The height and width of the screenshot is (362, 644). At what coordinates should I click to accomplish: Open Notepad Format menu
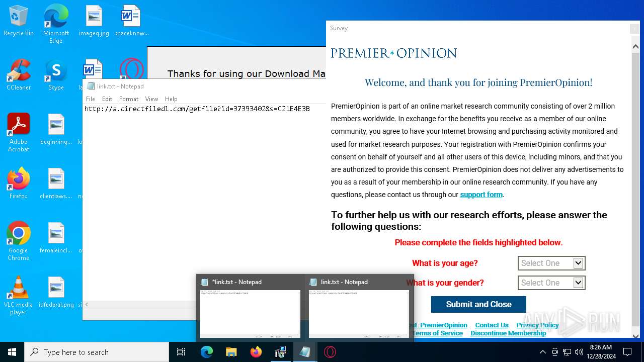click(x=129, y=99)
